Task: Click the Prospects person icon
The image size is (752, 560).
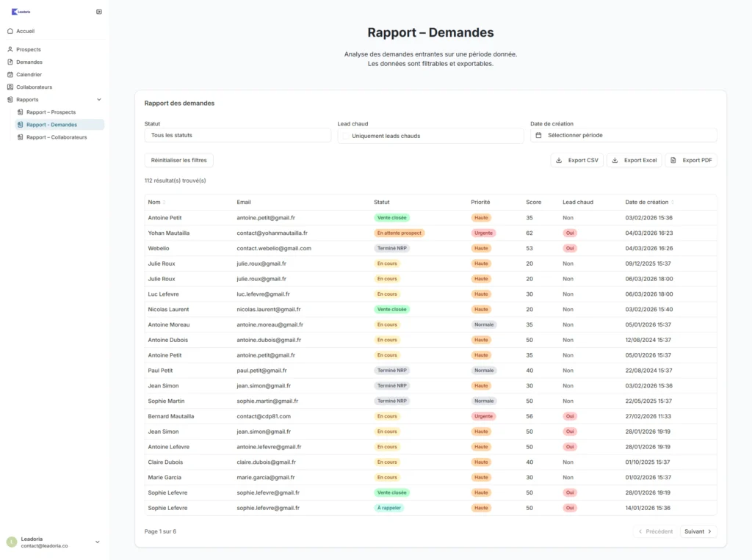Action: (10, 49)
